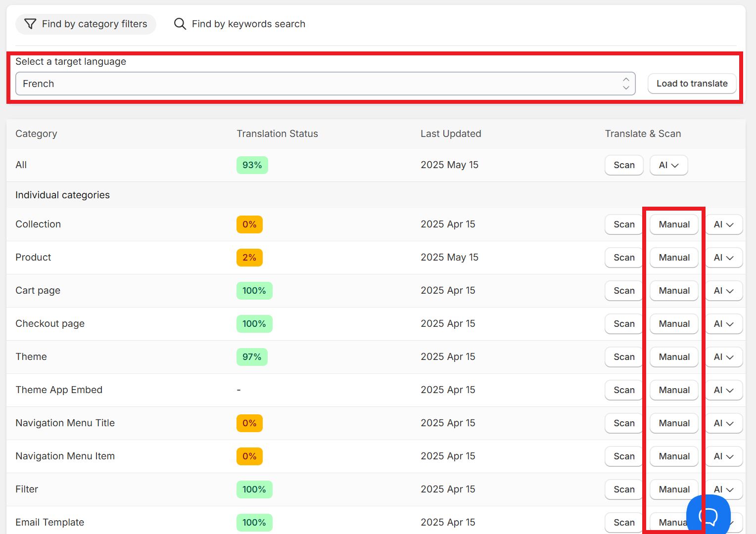This screenshot has width=756, height=534.
Task: Click the Category column header
Action: click(36, 134)
